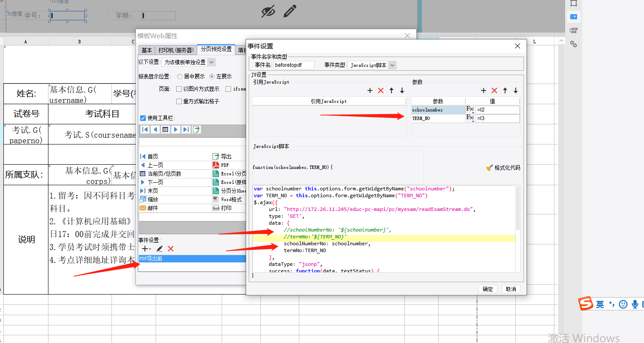
Task: Select 邮件 mail tool in the list
Action: [175, 208]
